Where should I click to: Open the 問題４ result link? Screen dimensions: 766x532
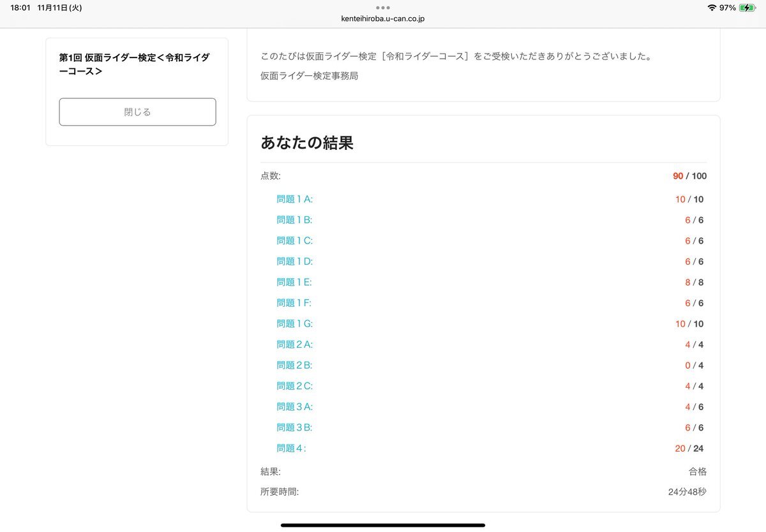coord(291,448)
